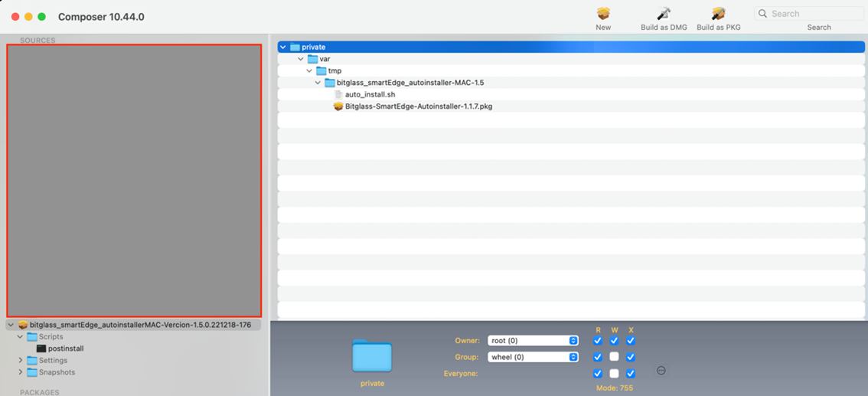Click the New package icon
The height and width of the screenshot is (396, 868).
click(603, 14)
